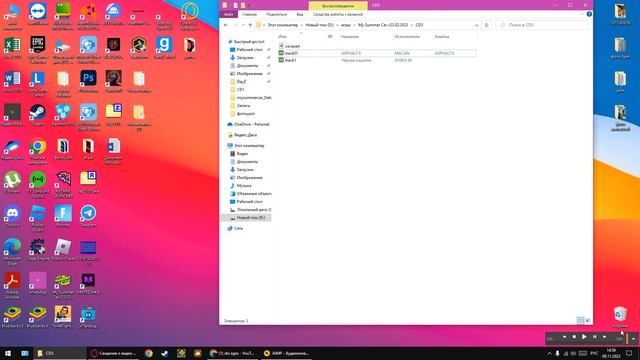Open the Steam desktop shortcut
Image resolution: width=640 pixels, height=360 pixels.
(38, 115)
